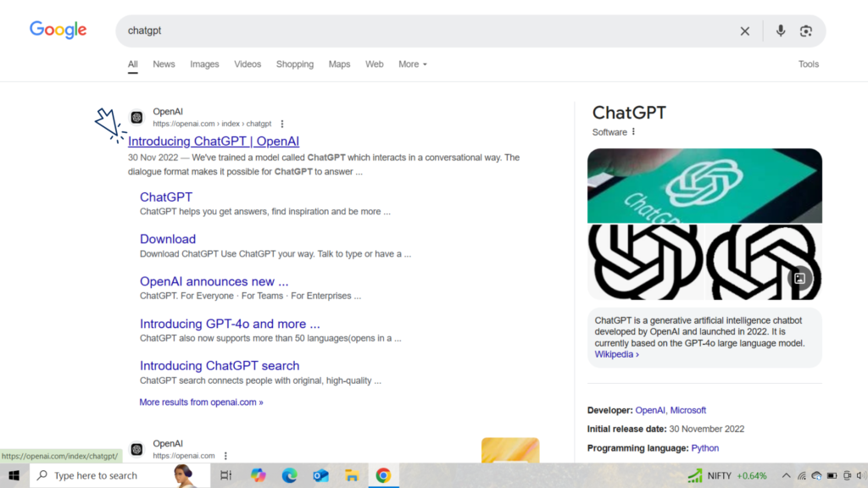Click More results from openai.com

coord(201,402)
